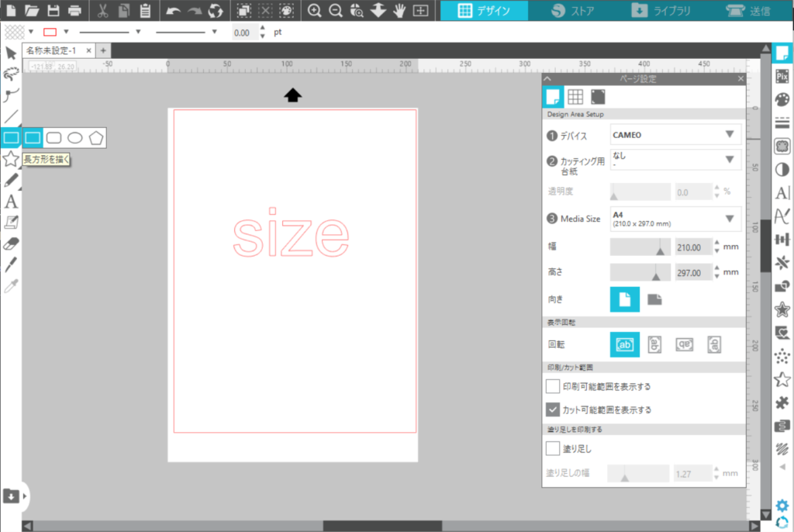This screenshot has height=532, width=794.
Task: Open fill pattern dropdown arrow
Action: tap(31, 32)
